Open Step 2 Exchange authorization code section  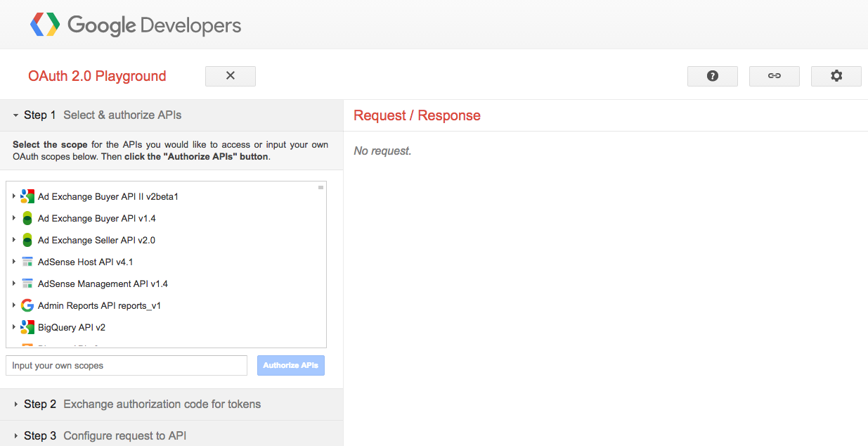[142, 404]
